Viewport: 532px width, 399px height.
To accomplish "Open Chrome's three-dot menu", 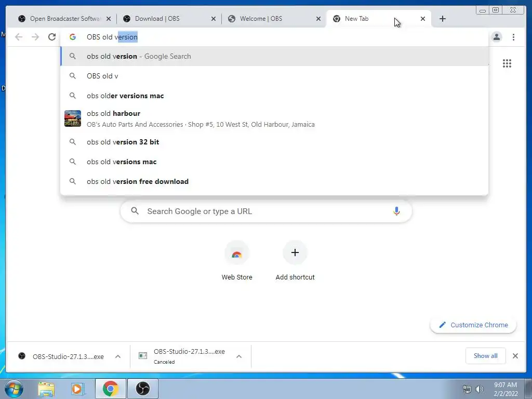I will pyautogui.click(x=513, y=37).
